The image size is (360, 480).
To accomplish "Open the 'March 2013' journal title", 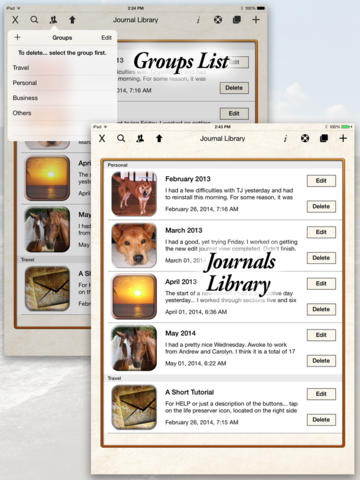I will (x=184, y=230).
